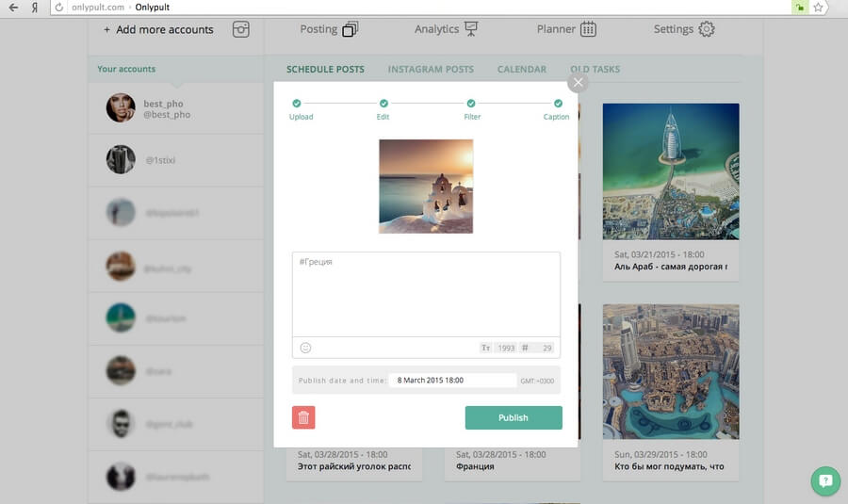Click the emoji smiley icon in caption box

pyautogui.click(x=305, y=348)
